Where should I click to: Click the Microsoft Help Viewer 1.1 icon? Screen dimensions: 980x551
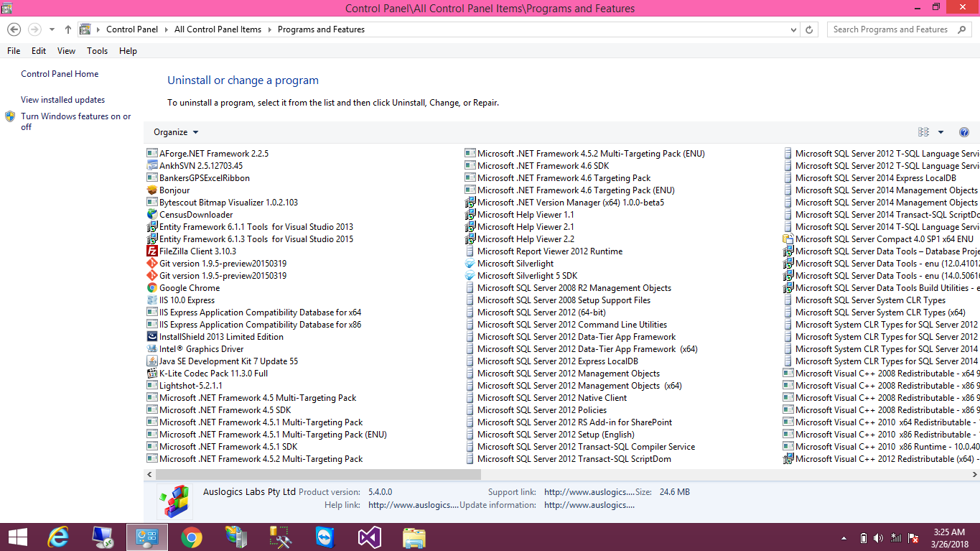tap(470, 215)
